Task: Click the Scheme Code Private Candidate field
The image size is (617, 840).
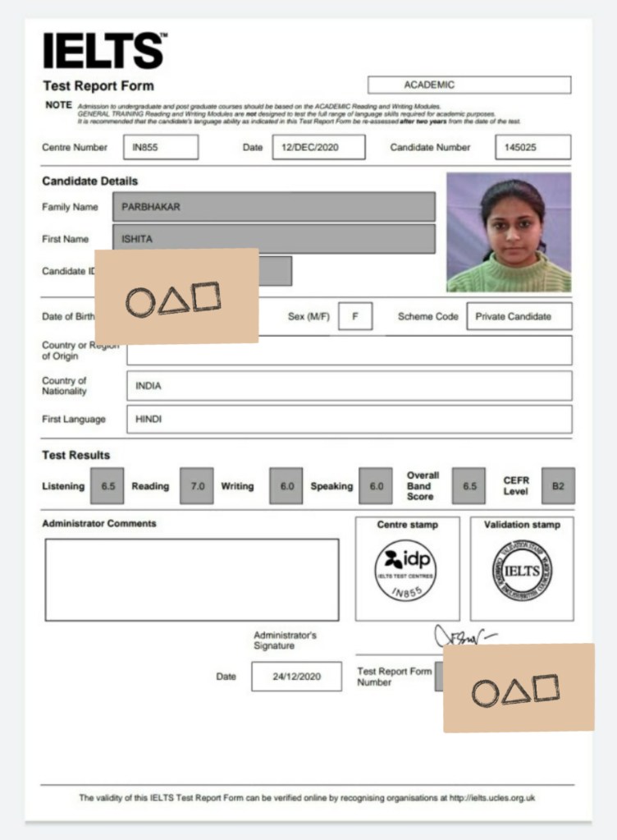Action: (x=519, y=316)
